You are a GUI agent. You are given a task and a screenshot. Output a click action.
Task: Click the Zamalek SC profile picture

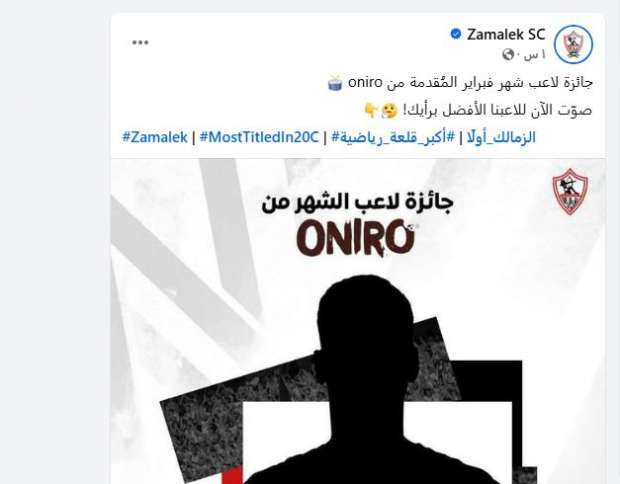click(573, 44)
